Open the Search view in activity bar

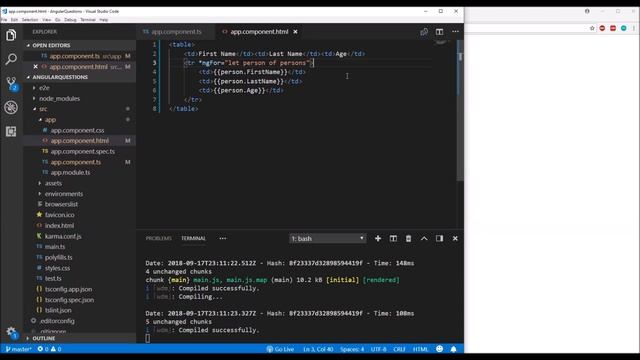coord(11,59)
